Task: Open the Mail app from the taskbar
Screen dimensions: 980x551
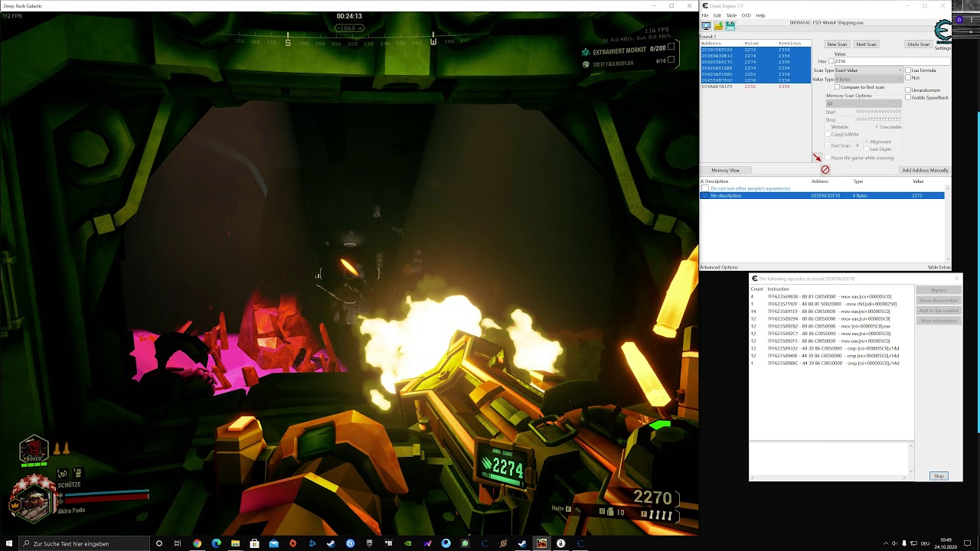Action: pos(273,543)
